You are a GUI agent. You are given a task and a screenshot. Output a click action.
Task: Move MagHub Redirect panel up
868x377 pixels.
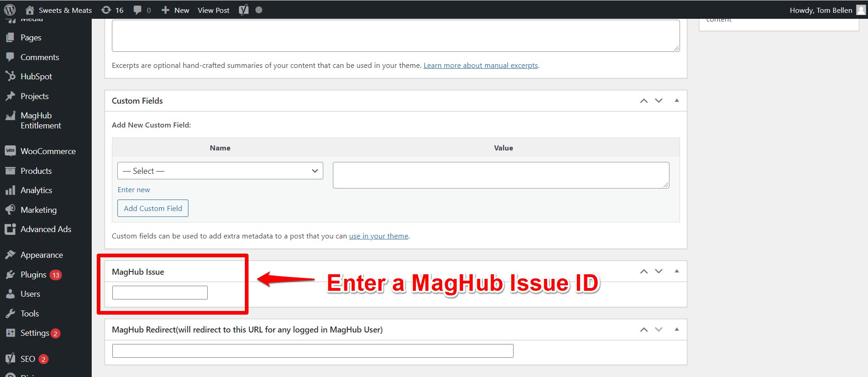(644, 329)
